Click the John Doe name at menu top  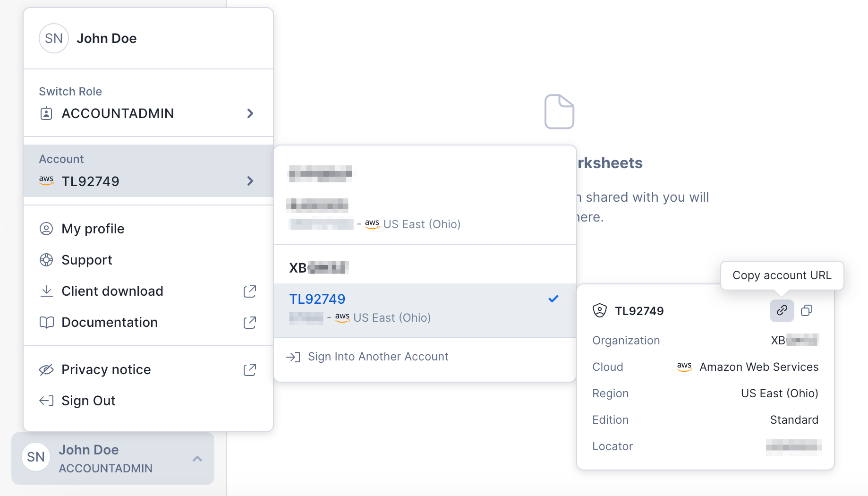pyautogui.click(x=107, y=38)
